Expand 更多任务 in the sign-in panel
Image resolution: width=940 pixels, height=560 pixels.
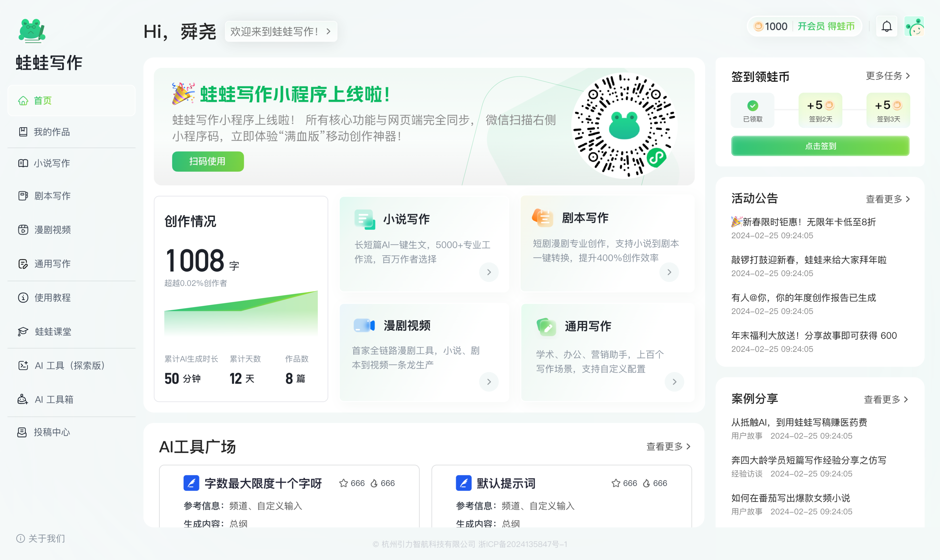click(888, 76)
